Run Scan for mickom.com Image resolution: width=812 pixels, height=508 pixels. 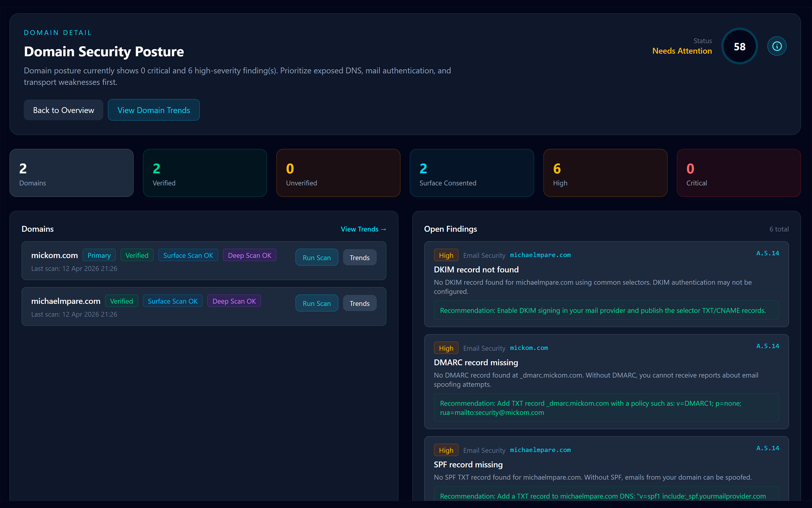point(317,257)
